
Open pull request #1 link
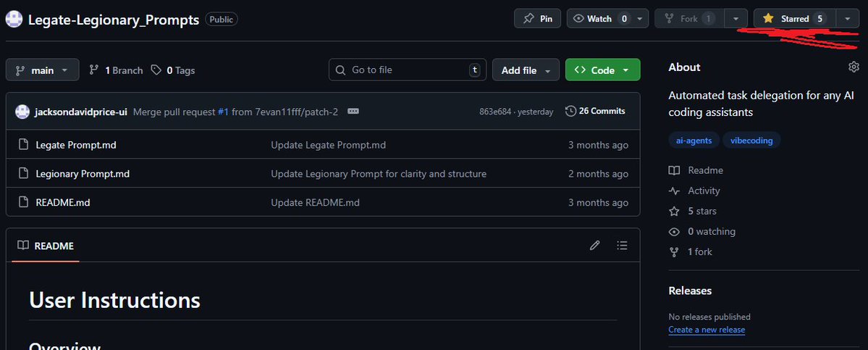click(223, 112)
